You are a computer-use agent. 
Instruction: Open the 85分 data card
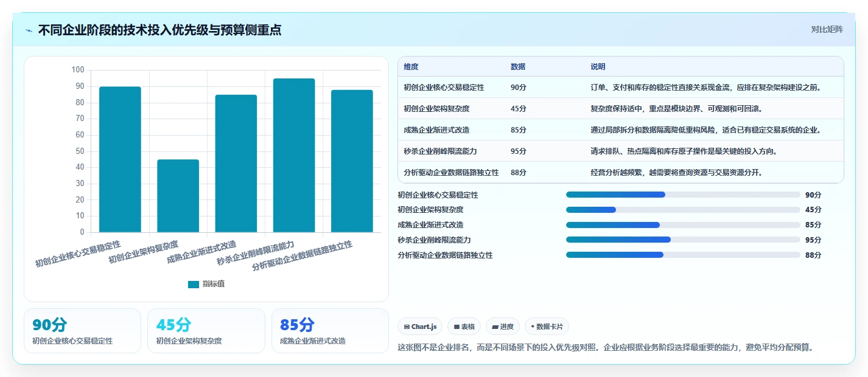330,331
